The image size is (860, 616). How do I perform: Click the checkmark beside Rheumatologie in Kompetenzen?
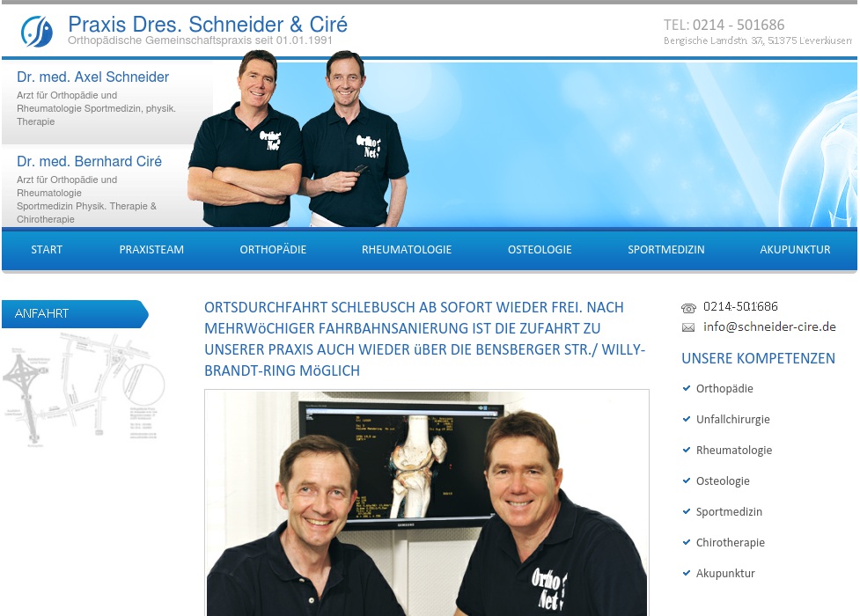687,450
